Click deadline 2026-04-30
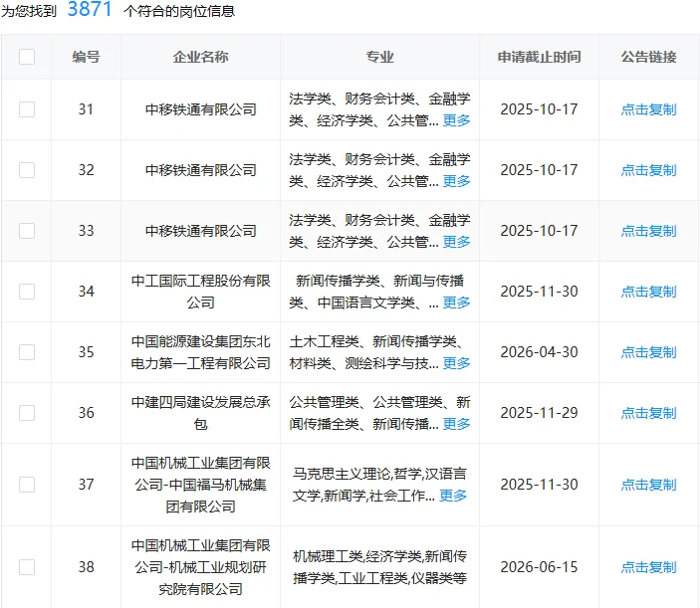The image size is (700, 608). click(x=540, y=352)
